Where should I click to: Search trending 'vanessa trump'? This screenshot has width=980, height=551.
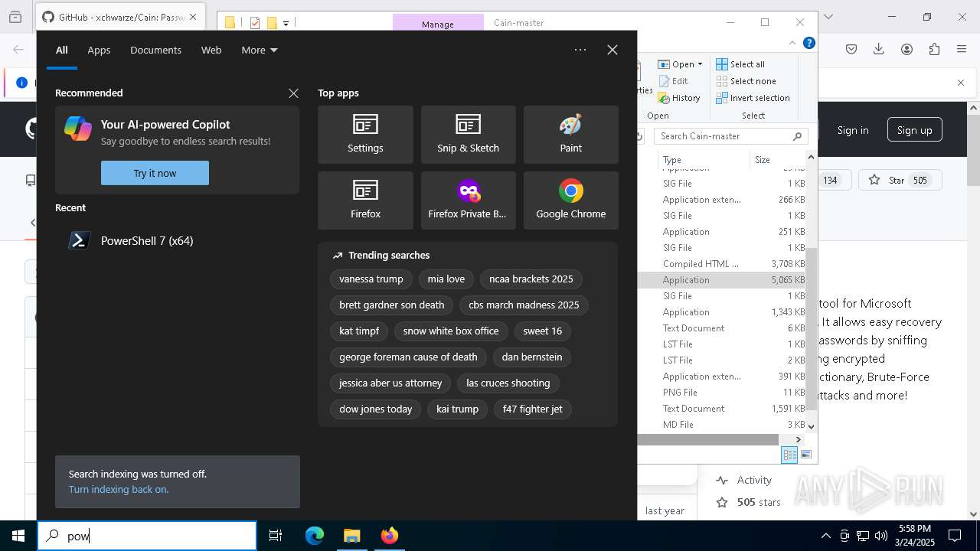coord(371,279)
